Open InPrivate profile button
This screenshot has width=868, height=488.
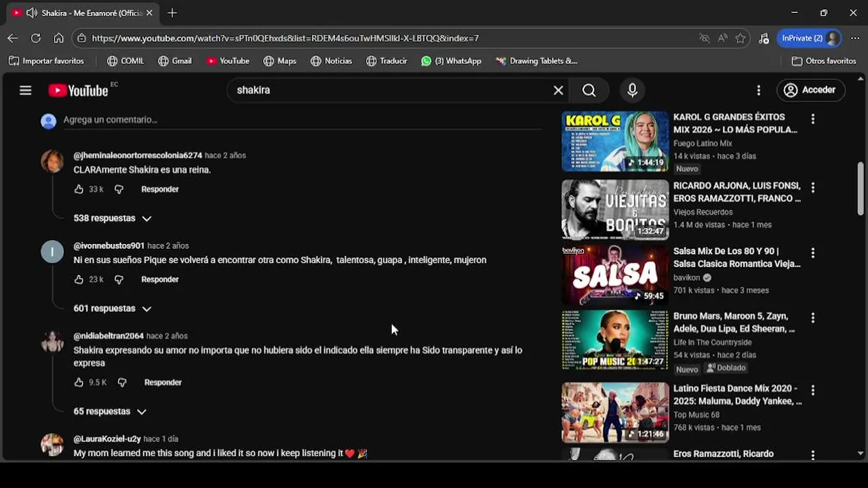coord(810,38)
